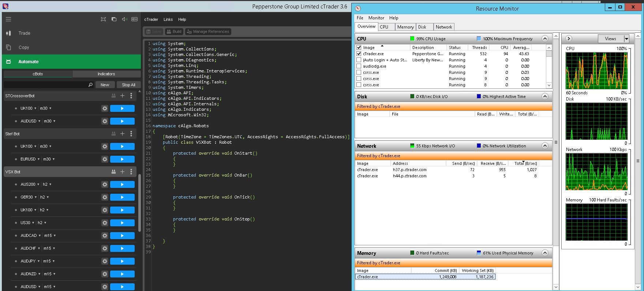The height and width of the screenshot is (291, 644).
Task: Open the Links menu in cTrader
Action: 168,19
